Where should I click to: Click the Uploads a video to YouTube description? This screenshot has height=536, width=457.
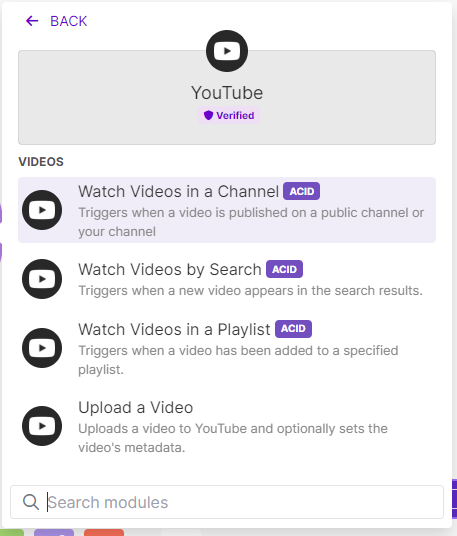[233, 438]
